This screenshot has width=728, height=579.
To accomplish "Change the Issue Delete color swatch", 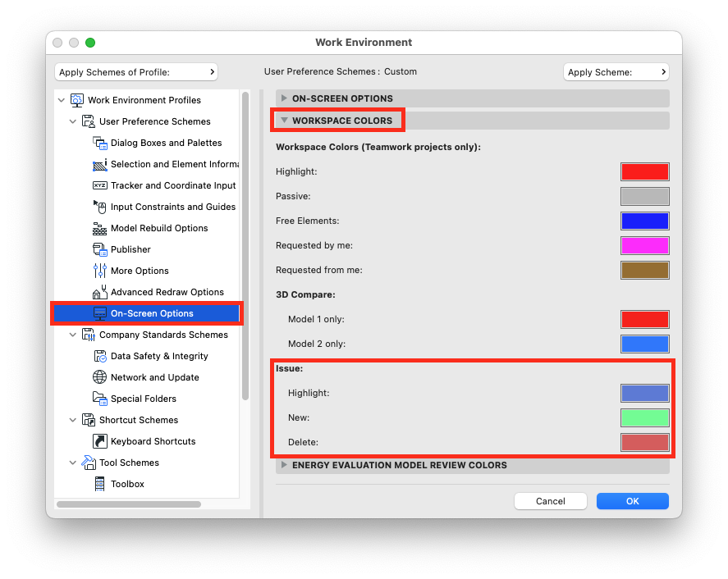I will coord(645,442).
